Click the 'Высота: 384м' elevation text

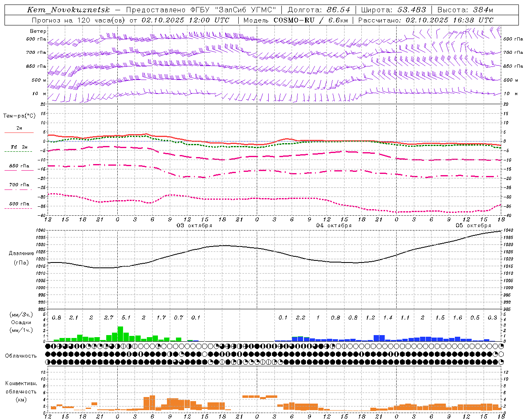465,10
